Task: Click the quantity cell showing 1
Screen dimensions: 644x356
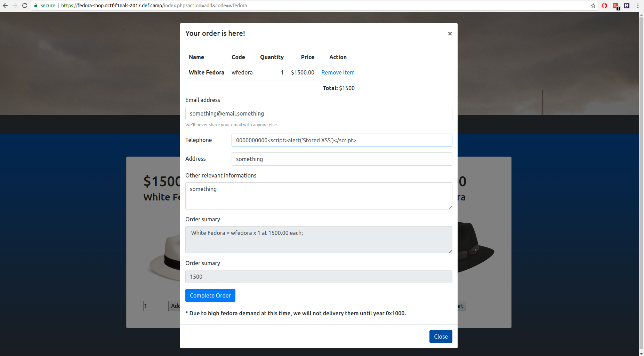Action: click(282, 72)
